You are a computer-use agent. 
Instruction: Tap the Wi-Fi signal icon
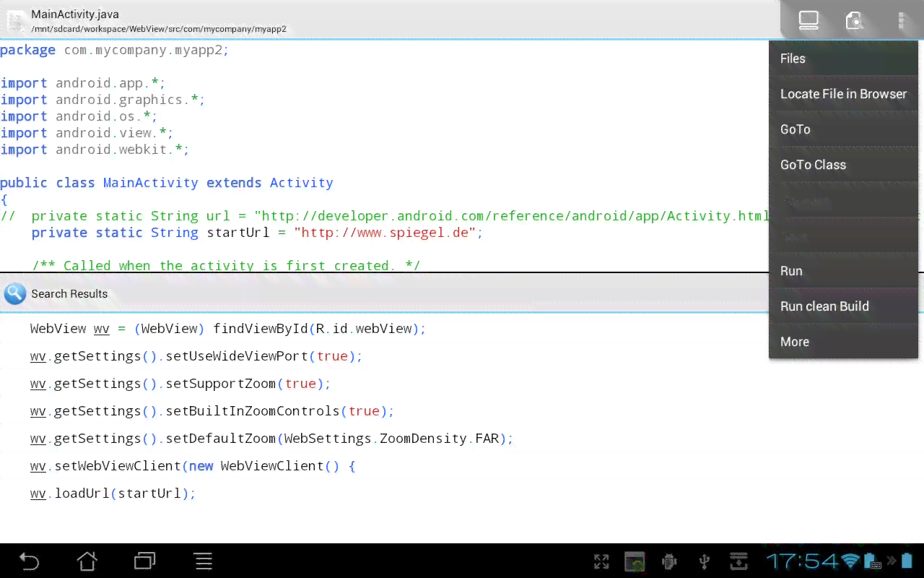851,561
